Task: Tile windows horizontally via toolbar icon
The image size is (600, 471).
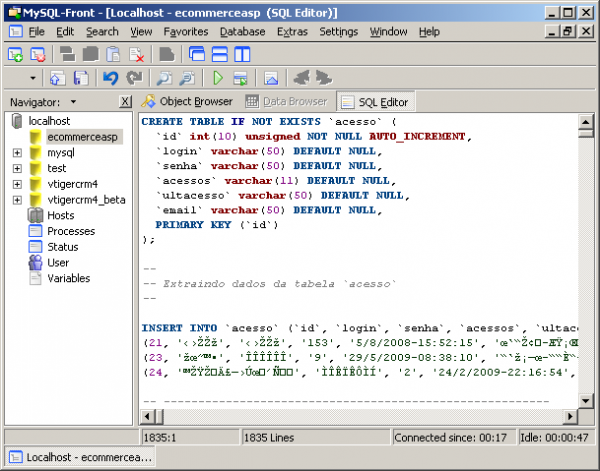Action: click(x=220, y=54)
